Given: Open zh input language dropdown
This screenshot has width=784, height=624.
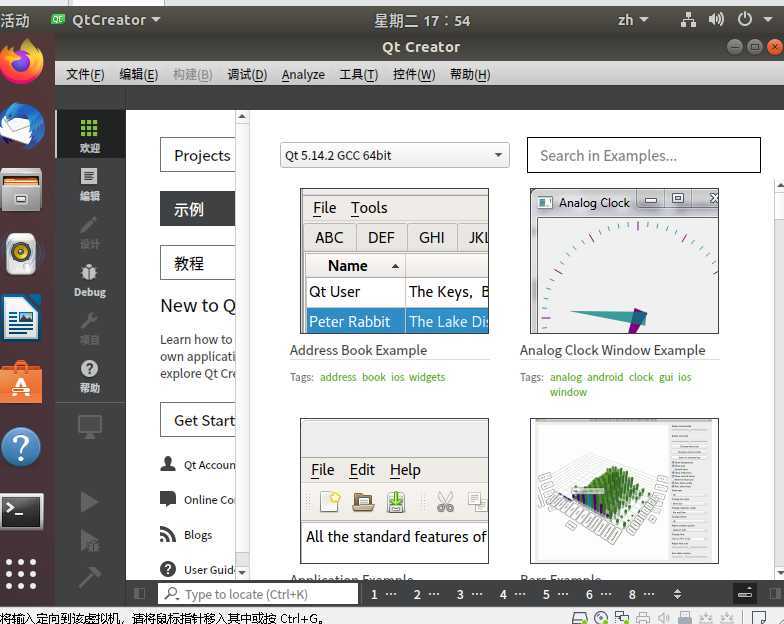Looking at the screenshot, I should 632,20.
